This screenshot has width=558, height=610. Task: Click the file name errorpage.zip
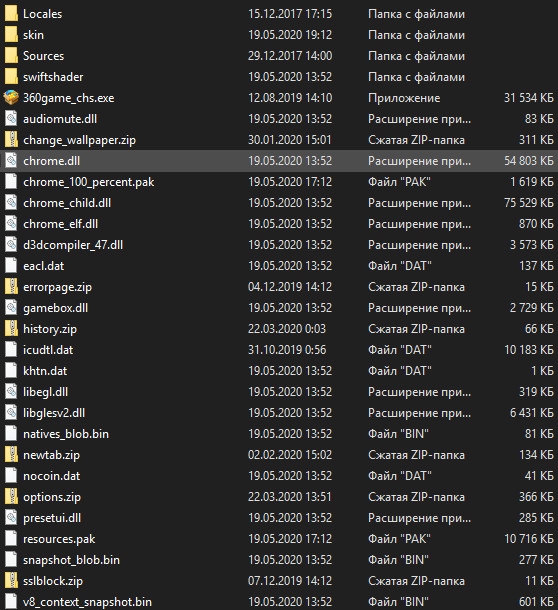pyautogui.click(x=57, y=287)
